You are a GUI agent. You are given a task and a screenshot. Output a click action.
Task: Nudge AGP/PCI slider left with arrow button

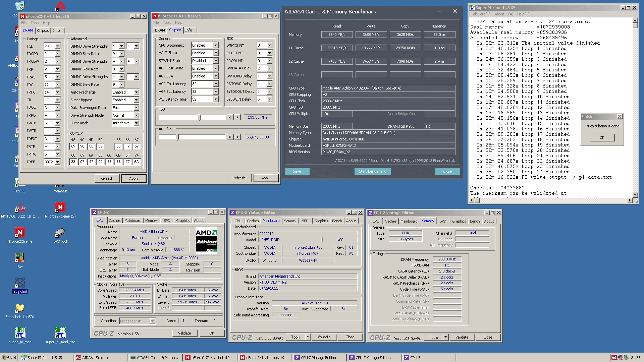pos(230,137)
